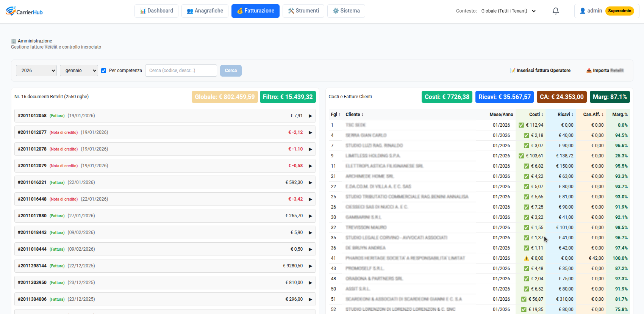Click check icon next to € 1,37

526,238
